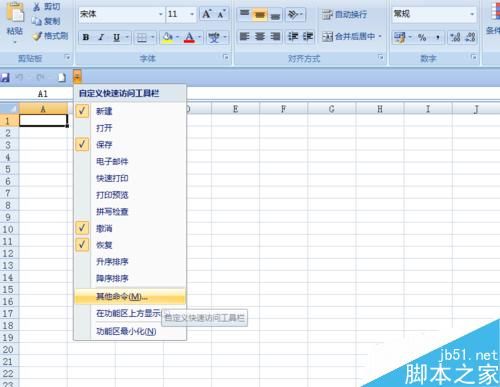This screenshot has width=500, height=387.
Task: Open the font size dropdown showing 11
Action: point(192,14)
